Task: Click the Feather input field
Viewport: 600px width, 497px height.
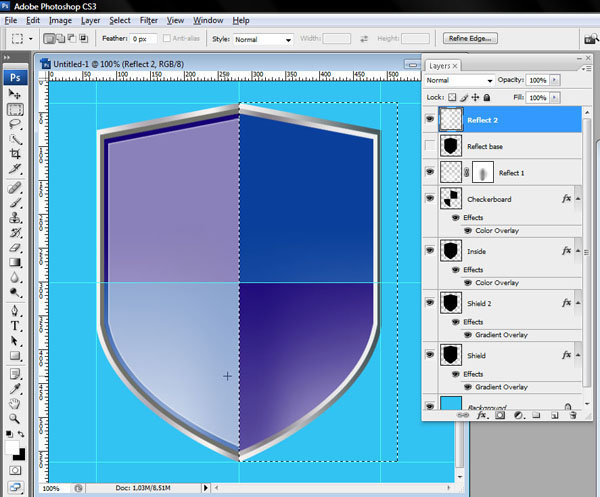Action: click(143, 39)
